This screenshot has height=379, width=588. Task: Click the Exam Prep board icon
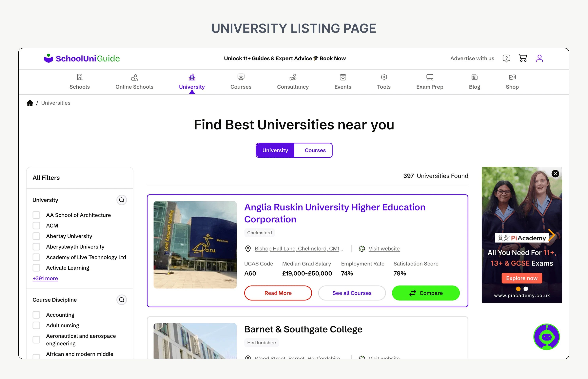430,77
